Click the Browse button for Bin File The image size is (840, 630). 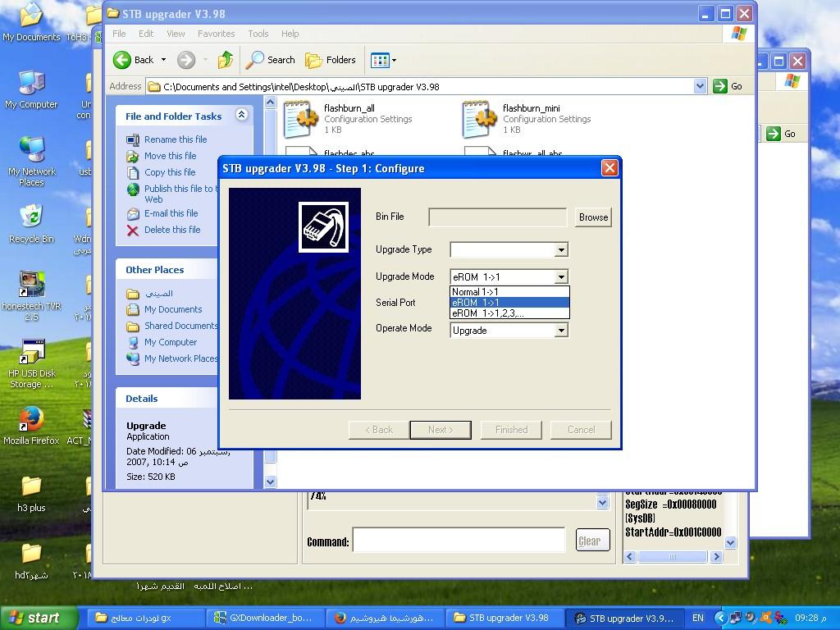click(593, 217)
